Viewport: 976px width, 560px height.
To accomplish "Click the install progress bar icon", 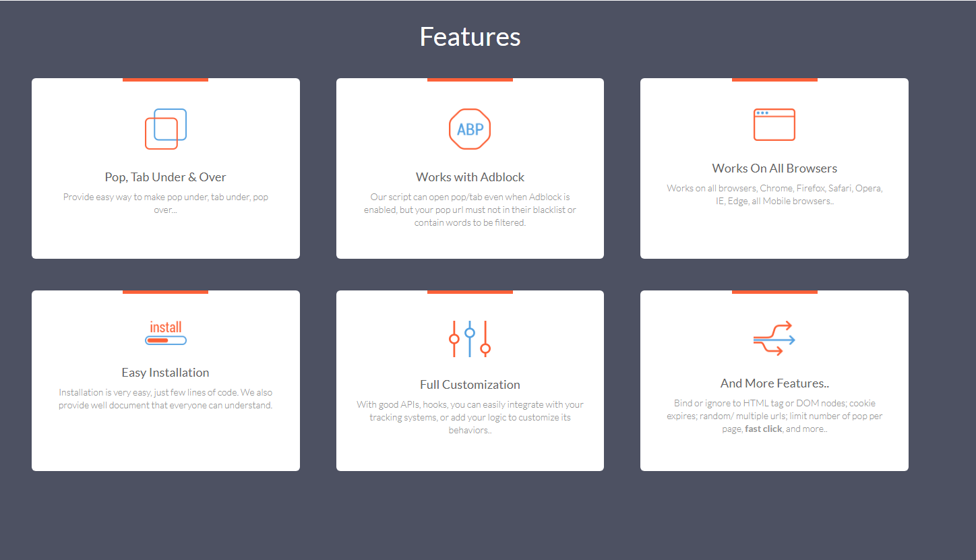I will (166, 333).
